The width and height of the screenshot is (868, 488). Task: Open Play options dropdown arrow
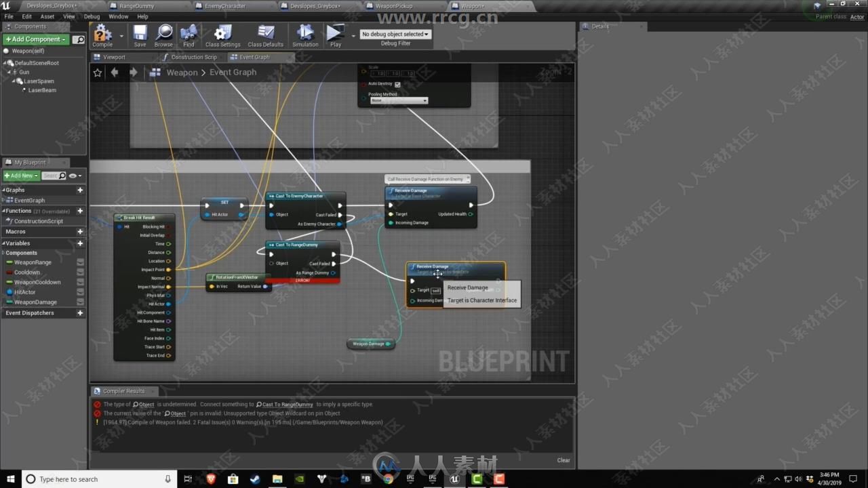point(353,36)
